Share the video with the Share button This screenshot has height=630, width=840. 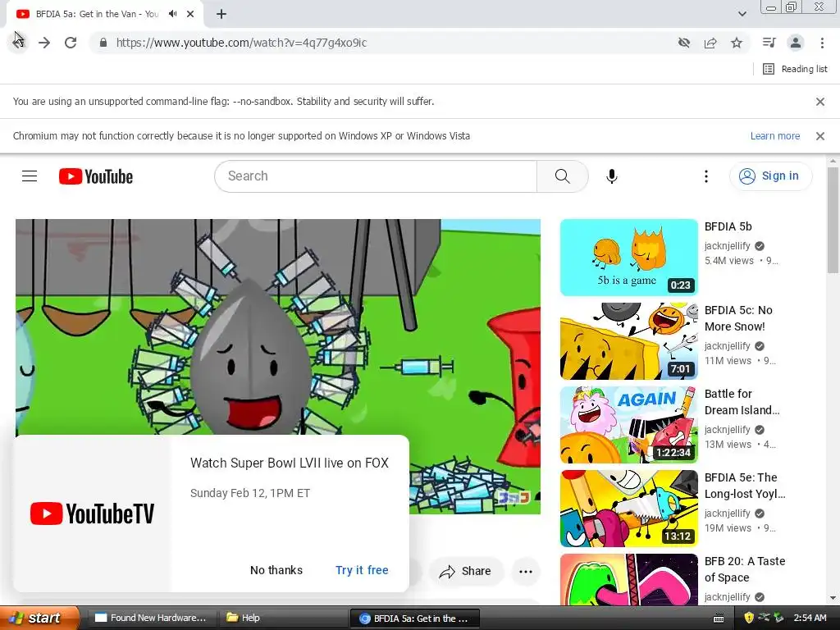point(465,571)
